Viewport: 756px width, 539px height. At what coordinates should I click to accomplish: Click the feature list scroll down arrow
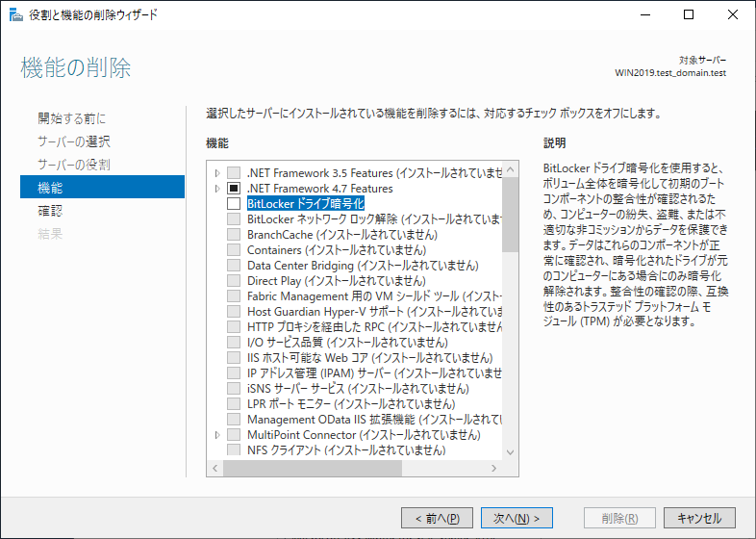tap(510, 452)
